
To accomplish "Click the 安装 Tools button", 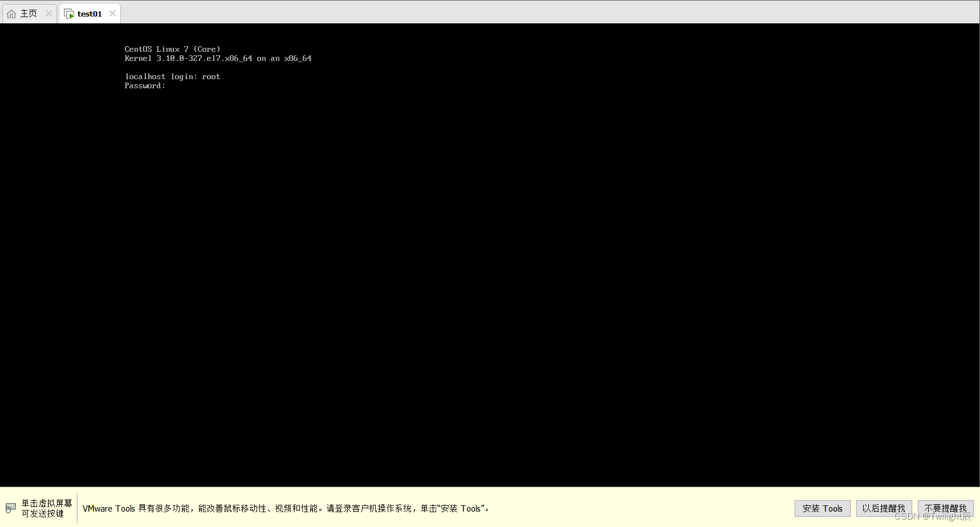I will coord(822,508).
